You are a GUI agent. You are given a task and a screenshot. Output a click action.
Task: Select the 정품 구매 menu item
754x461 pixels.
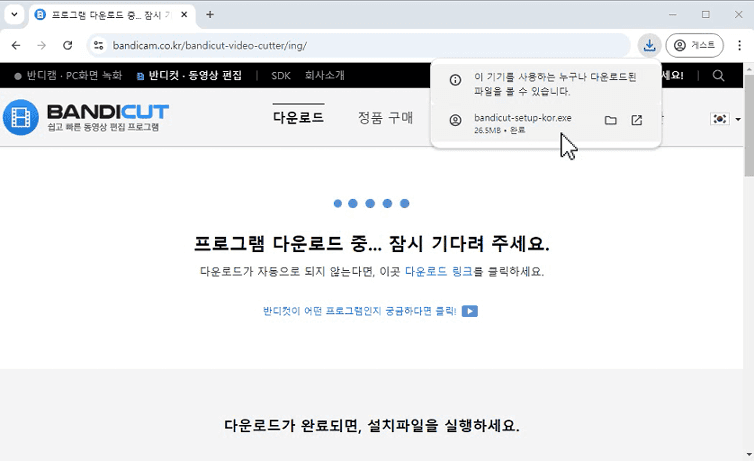pos(385,117)
